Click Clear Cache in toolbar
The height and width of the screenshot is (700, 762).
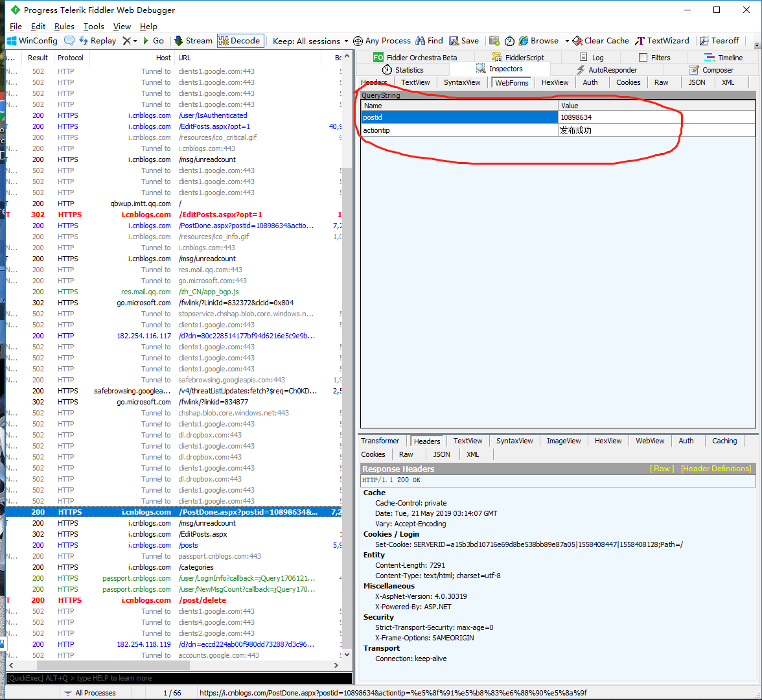(x=600, y=41)
